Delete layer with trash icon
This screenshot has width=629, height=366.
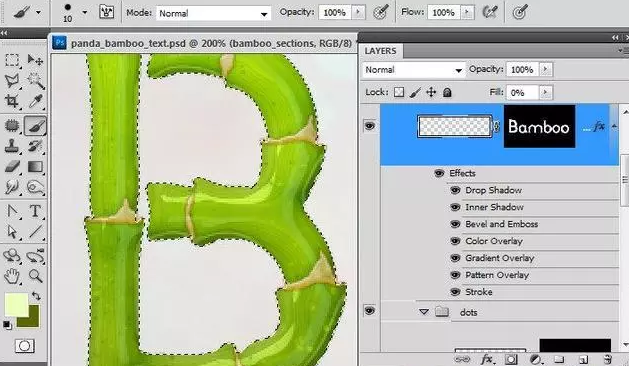point(608,359)
